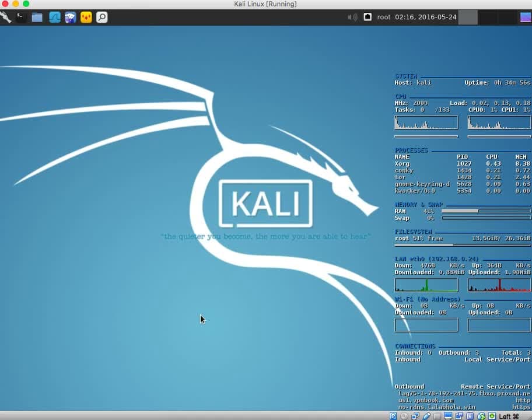Click the 'LAN eth0 (192.168.0.24)' heading
Viewport: 532px width, 420px height.
pos(437,258)
